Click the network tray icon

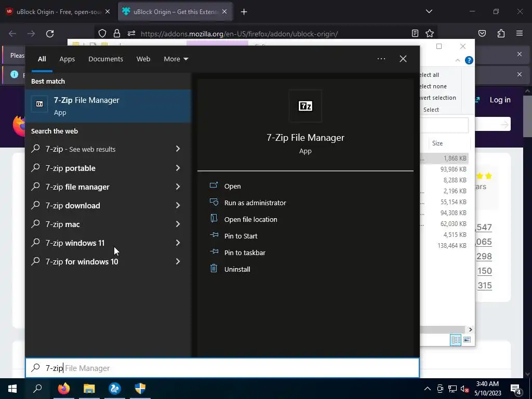[x=452, y=389]
